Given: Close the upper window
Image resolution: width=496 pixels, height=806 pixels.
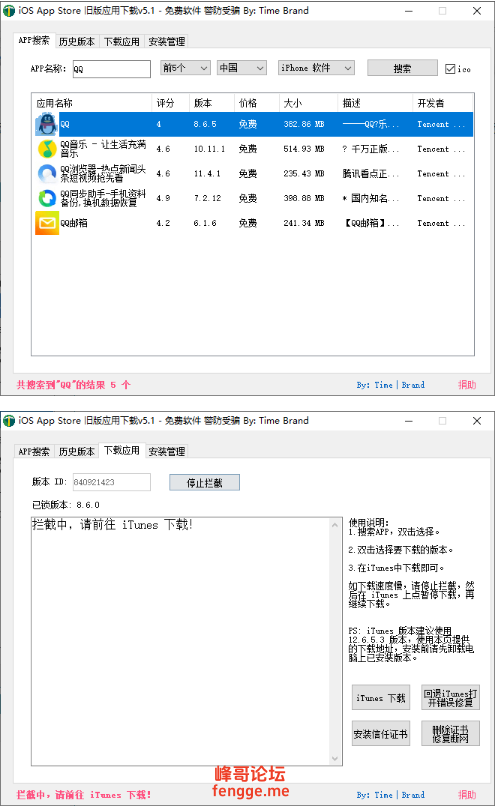Looking at the screenshot, I should click(477, 11).
